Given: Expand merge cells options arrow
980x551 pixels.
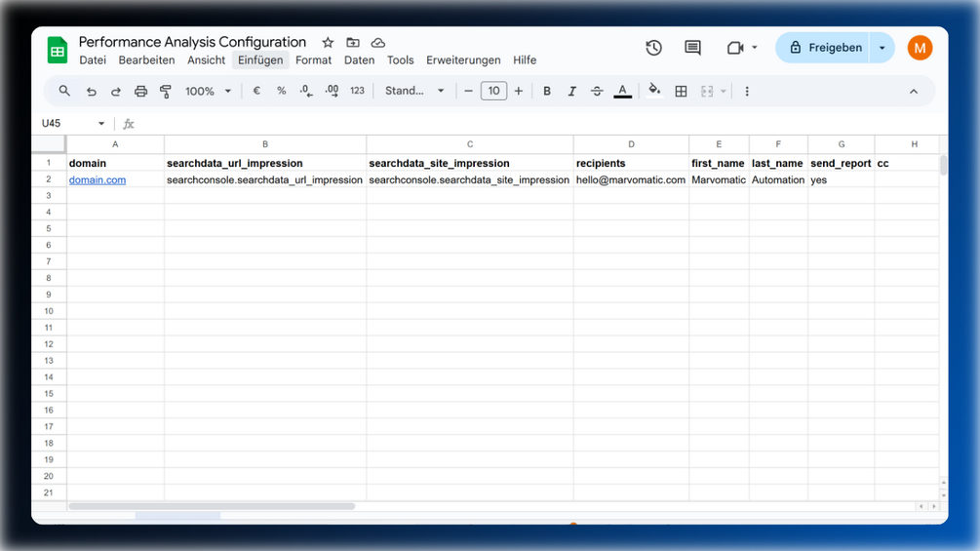Looking at the screenshot, I should 724,92.
